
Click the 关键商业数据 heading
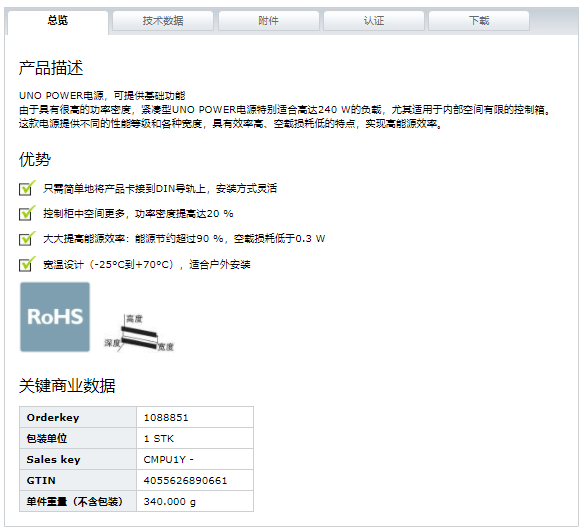67,385
